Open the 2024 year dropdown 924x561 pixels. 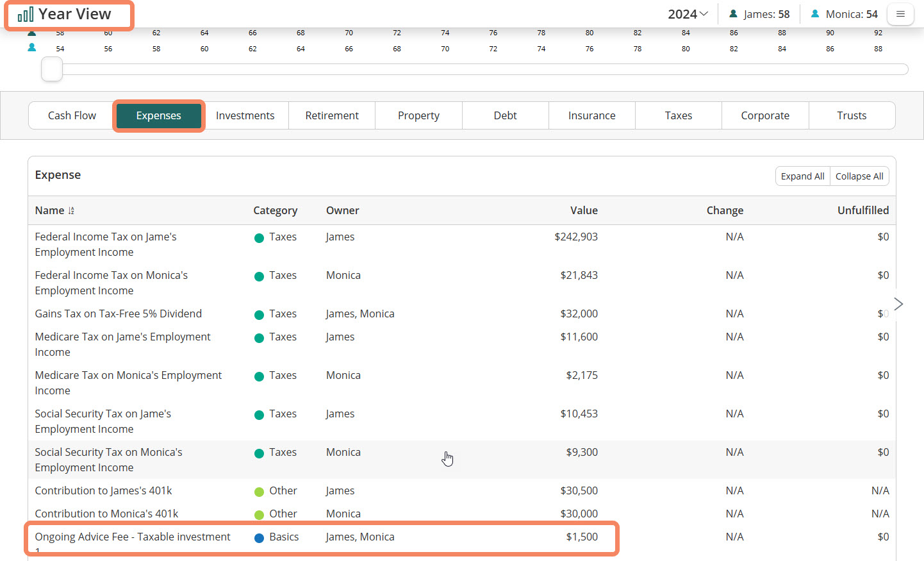click(688, 14)
